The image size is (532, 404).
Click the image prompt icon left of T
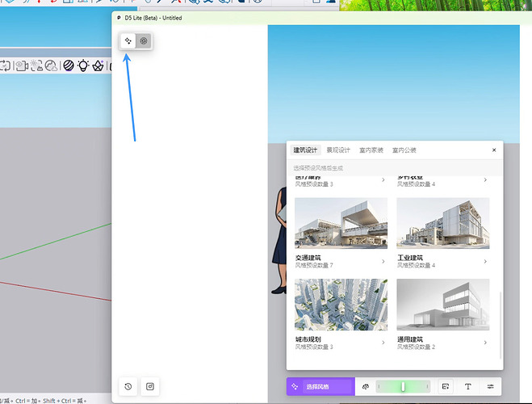click(446, 387)
